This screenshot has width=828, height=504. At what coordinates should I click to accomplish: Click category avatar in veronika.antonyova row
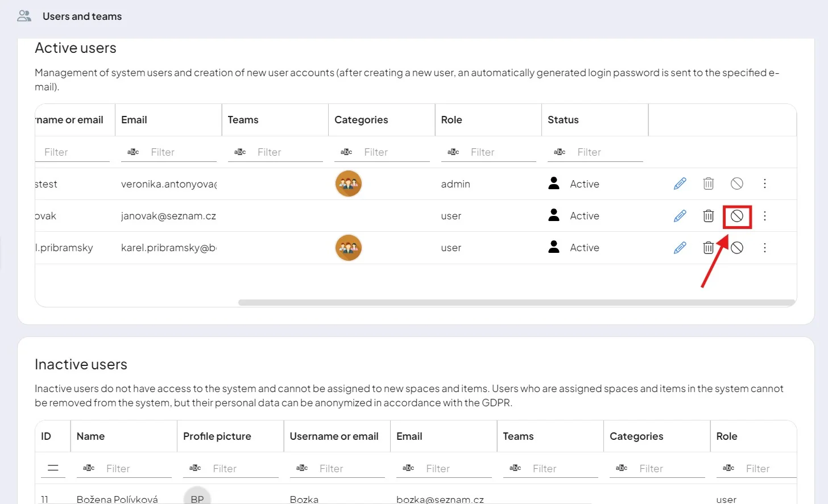tap(349, 184)
